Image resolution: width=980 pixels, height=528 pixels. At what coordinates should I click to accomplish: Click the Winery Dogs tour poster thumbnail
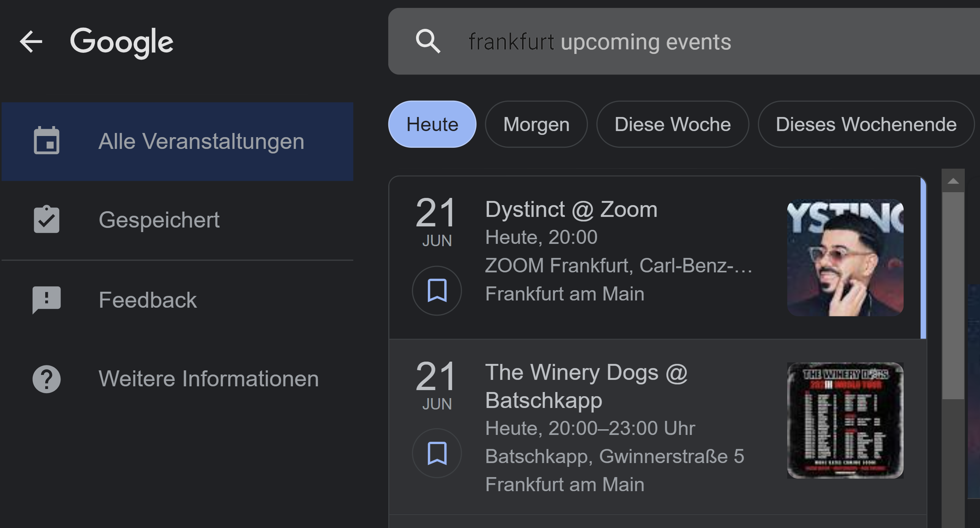[x=845, y=421]
